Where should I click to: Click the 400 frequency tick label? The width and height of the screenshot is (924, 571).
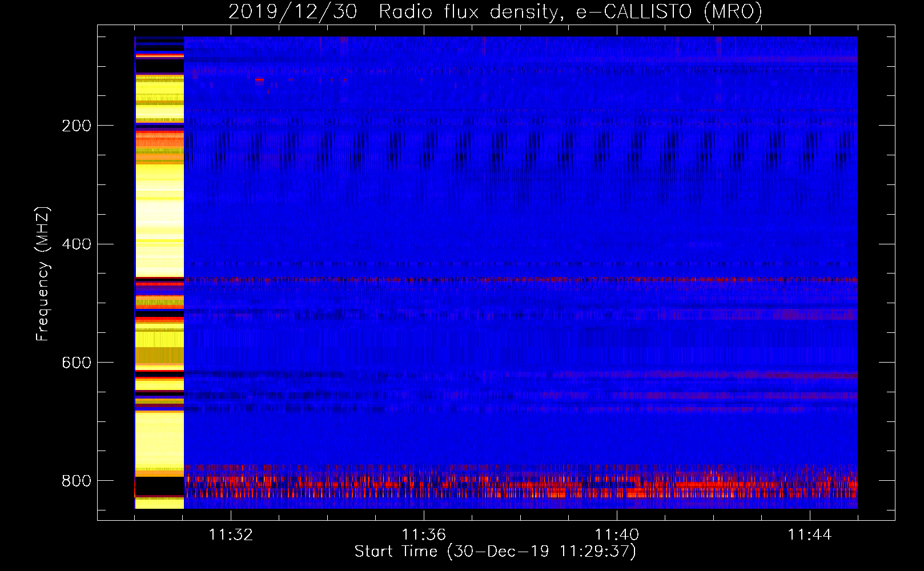pos(77,244)
